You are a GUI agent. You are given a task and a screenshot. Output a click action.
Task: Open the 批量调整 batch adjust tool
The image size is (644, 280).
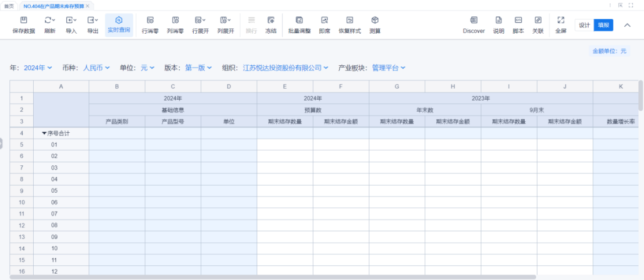tap(299, 20)
